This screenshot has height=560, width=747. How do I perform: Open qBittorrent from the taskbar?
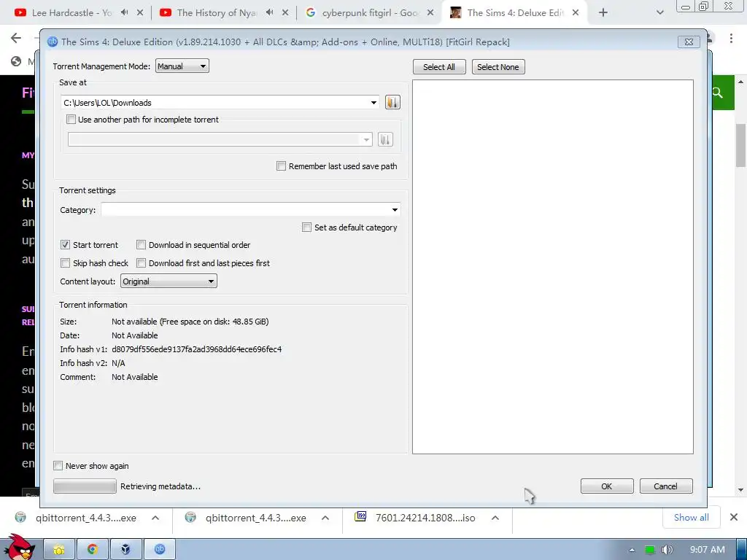tap(160, 549)
